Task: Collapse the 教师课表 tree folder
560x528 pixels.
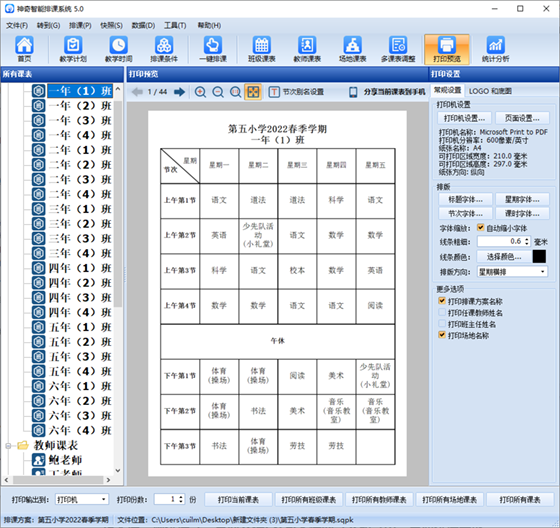Action: click(x=8, y=445)
